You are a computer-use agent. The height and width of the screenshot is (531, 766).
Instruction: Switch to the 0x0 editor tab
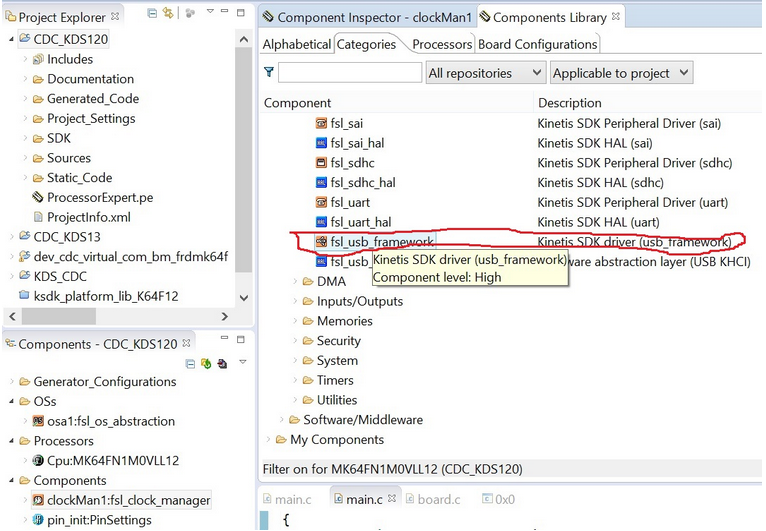(x=498, y=499)
